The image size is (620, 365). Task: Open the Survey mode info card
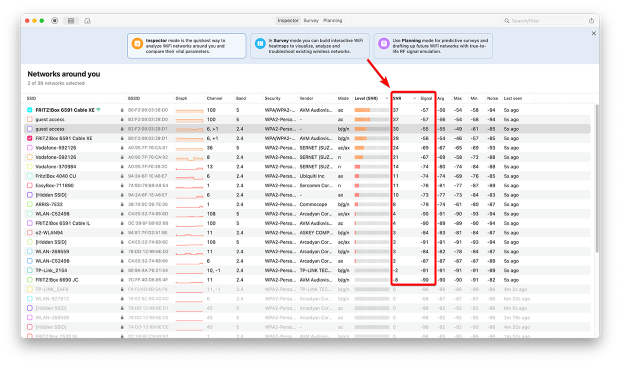(310, 46)
